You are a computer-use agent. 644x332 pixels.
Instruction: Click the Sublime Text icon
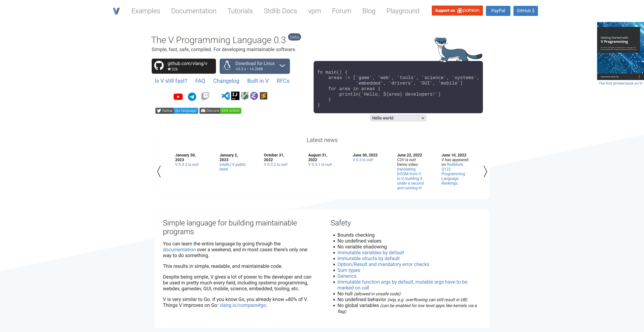(263, 96)
